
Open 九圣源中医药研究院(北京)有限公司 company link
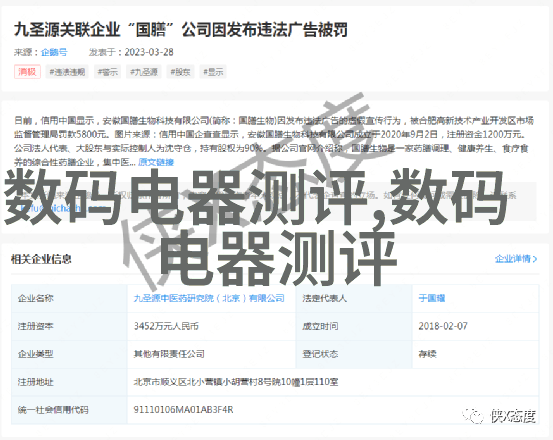209,298
